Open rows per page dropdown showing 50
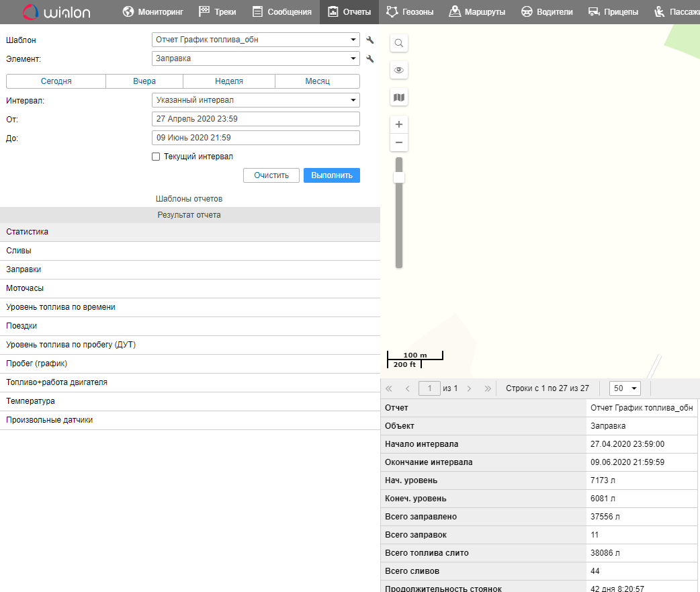Viewport: 700px width, 592px height. [625, 388]
